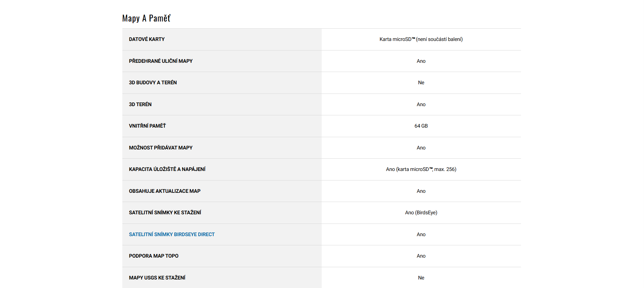
Task: Click the Ne value for Mapy USGS
Action: (421, 278)
